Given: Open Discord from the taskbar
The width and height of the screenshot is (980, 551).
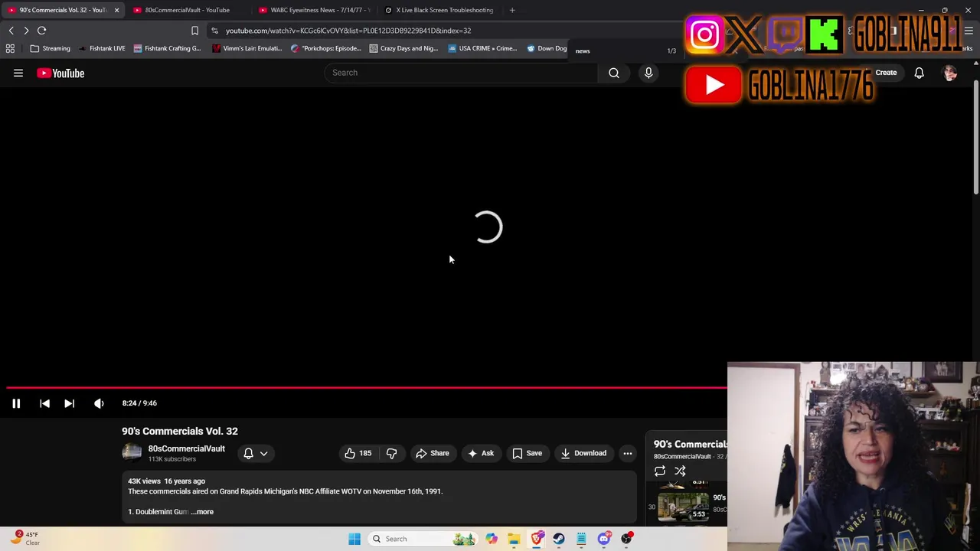Looking at the screenshot, I should tap(604, 539).
